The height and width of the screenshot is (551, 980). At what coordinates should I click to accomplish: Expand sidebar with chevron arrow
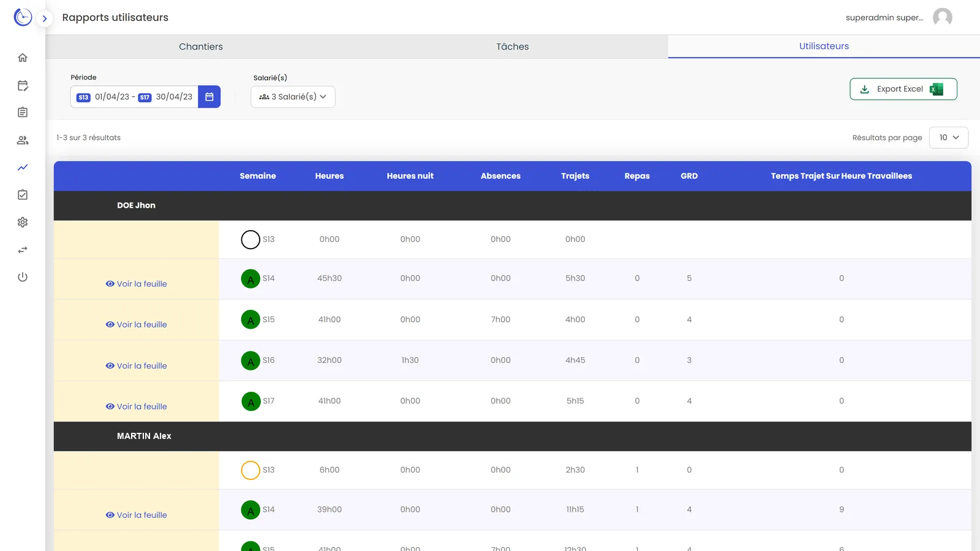[44, 18]
